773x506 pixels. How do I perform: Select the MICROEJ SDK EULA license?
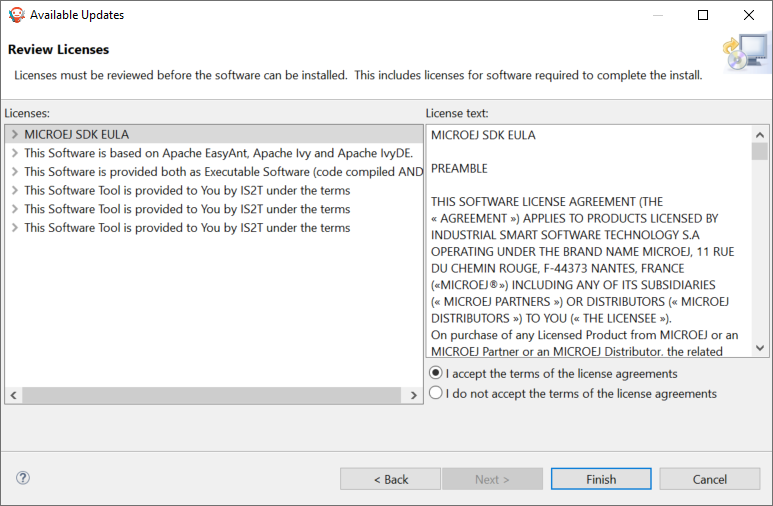tap(77, 134)
